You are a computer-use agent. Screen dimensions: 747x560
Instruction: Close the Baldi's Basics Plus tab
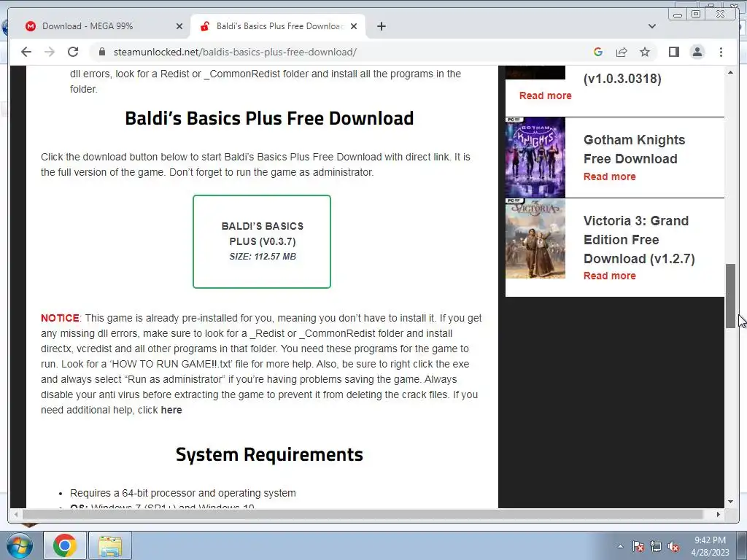point(354,26)
